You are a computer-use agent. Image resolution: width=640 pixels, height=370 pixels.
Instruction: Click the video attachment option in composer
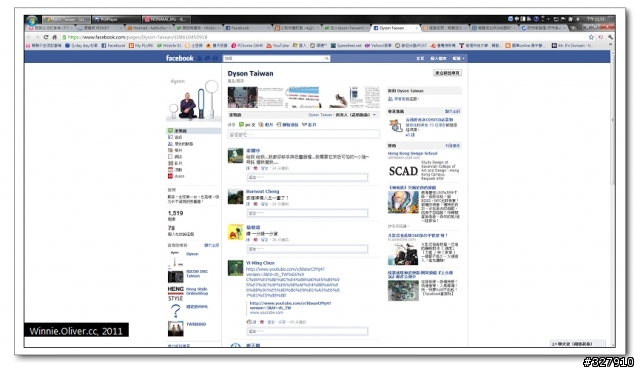click(309, 125)
